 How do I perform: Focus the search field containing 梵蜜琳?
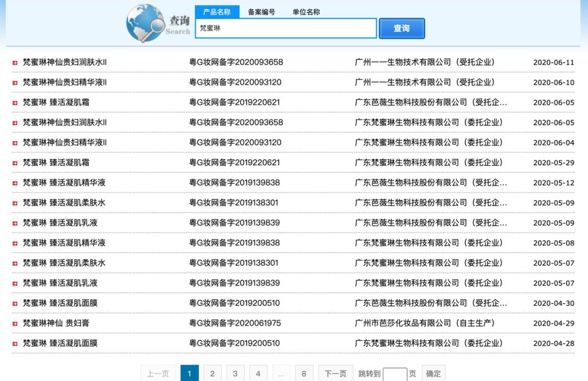click(x=286, y=28)
